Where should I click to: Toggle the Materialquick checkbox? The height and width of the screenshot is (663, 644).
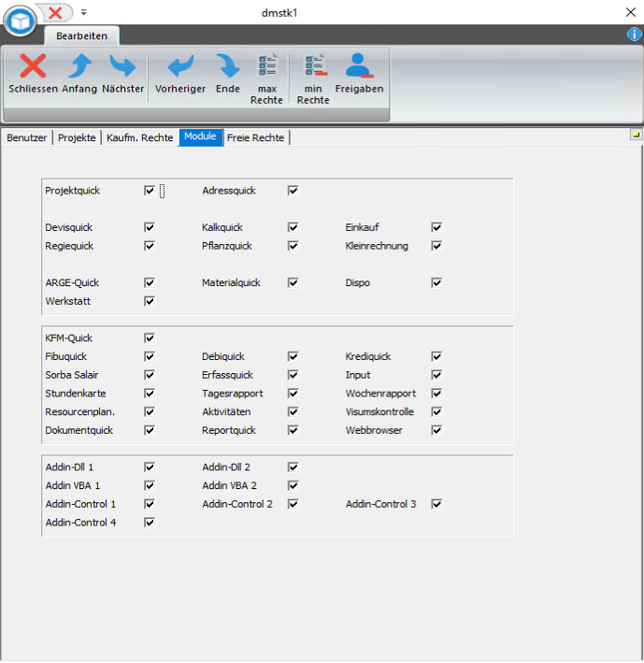(293, 282)
